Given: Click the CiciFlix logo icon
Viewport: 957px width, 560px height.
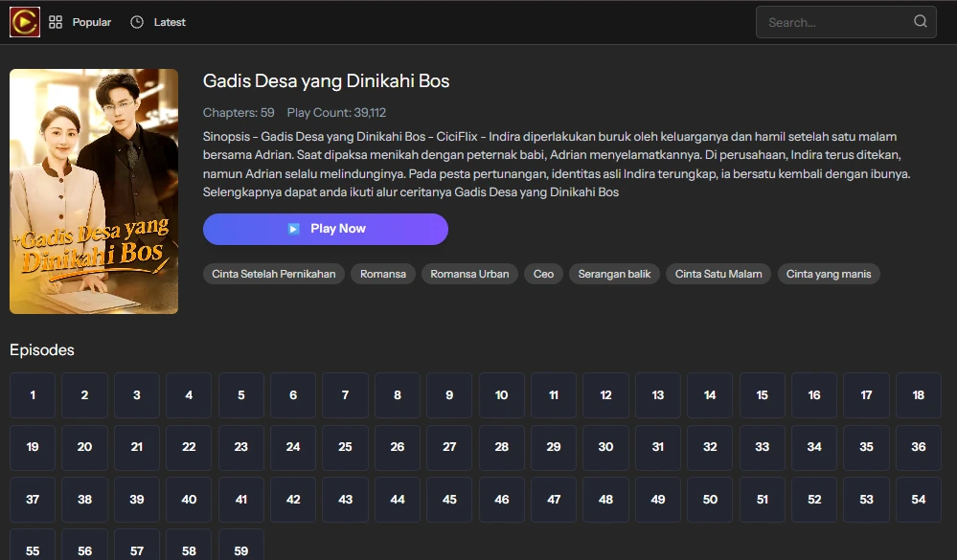Looking at the screenshot, I should pyautogui.click(x=24, y=21).
